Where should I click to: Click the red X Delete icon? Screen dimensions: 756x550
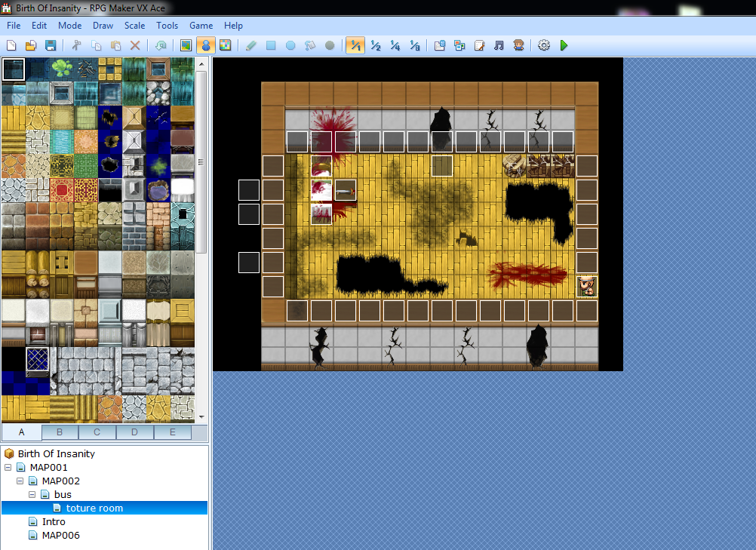tap(135, 45)
